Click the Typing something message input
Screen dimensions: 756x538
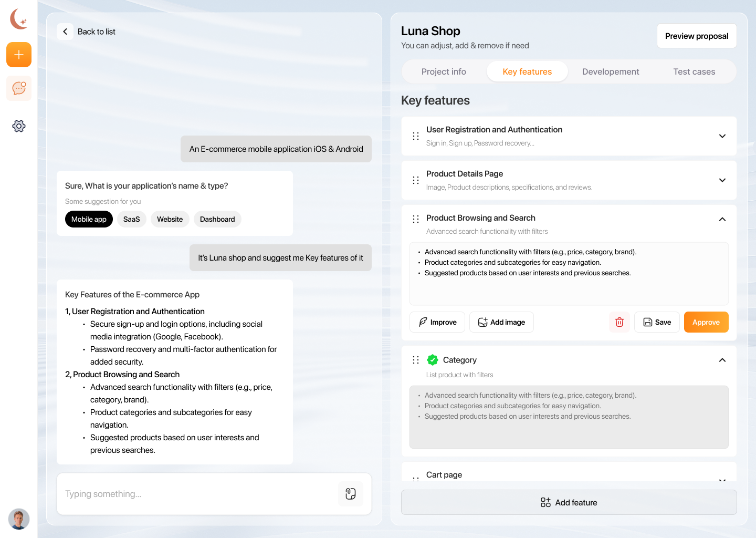199,494
